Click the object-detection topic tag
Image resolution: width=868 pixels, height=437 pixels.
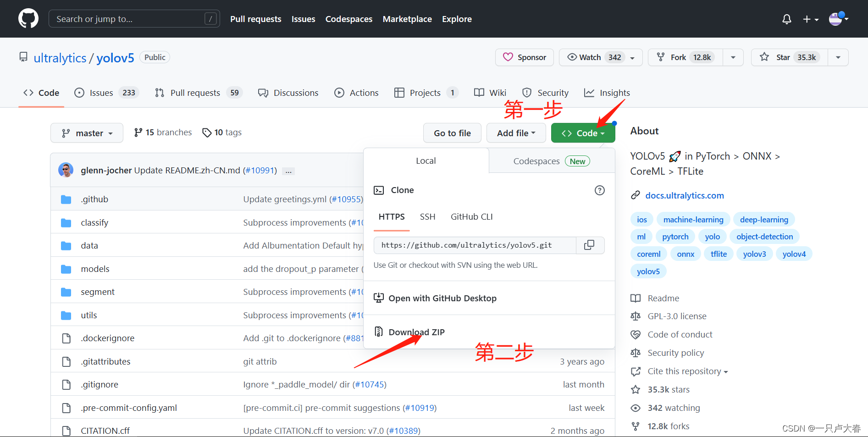point(764,237)
